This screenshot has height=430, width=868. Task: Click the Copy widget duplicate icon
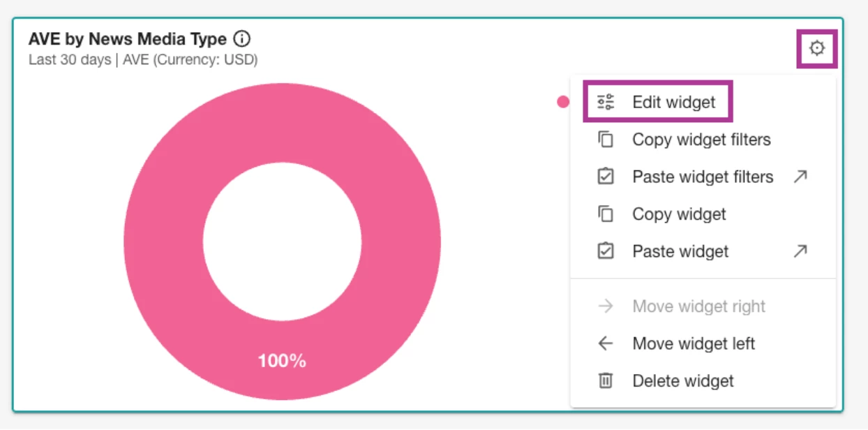pyautogui.click(x=606, y=214)
